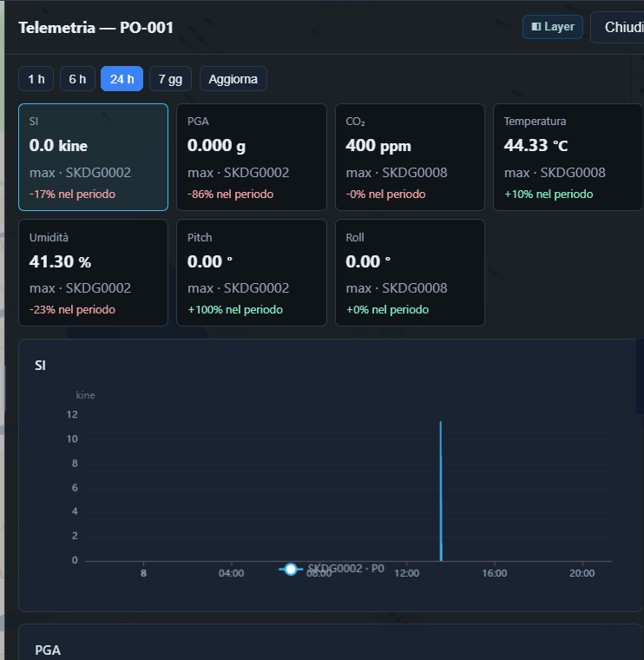Select the SI metric card
The image size is (644, 660).
point(94,157)
